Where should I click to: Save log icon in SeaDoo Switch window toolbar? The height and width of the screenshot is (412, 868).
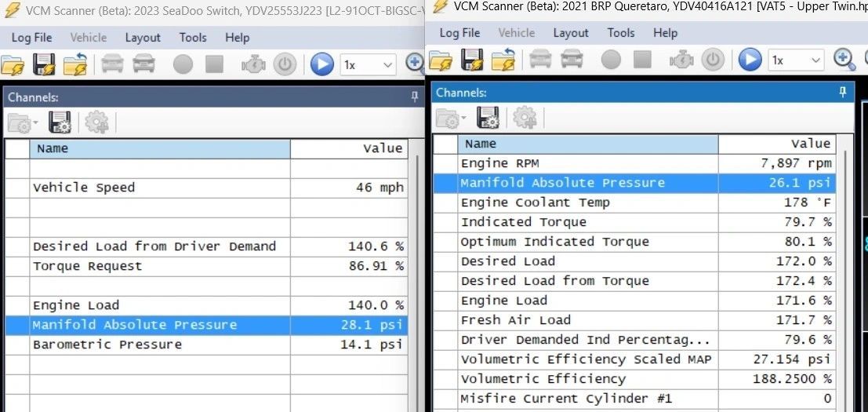pos(44,65)
